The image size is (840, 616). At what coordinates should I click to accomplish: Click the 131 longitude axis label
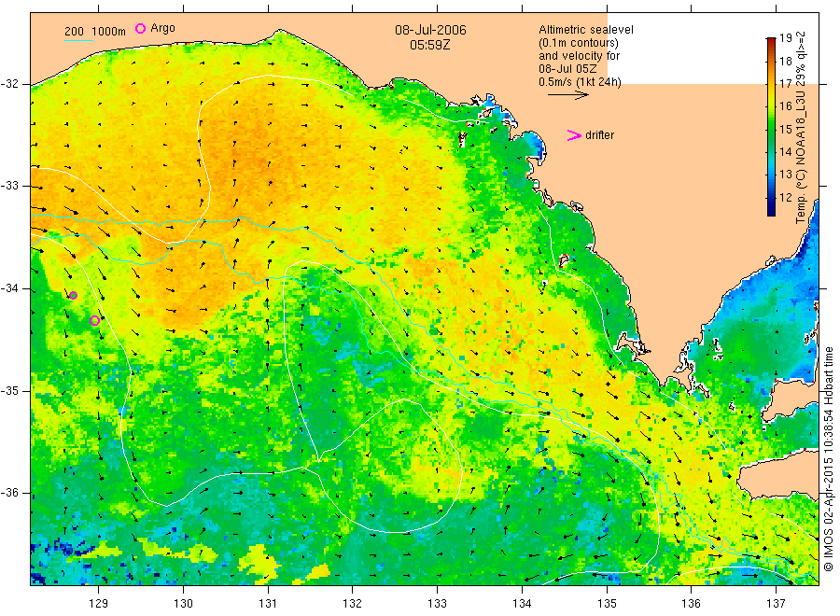tap(268, 604)
